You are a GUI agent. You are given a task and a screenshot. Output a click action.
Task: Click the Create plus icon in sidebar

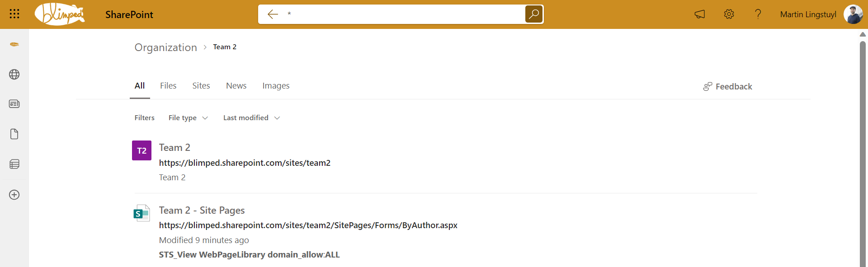(x=14, y=195)
